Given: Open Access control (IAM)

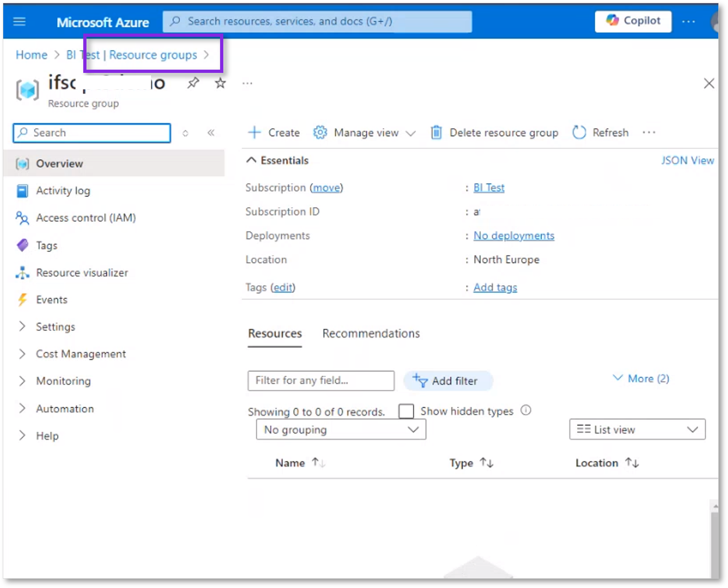Looking at the screenshot, I should pyautogui.click(x=86, y=218).
